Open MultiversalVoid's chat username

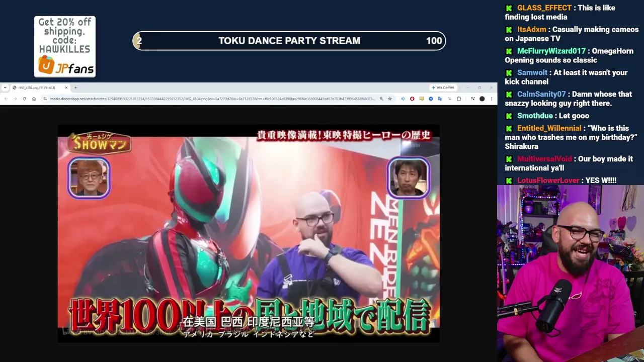point(544,159)
